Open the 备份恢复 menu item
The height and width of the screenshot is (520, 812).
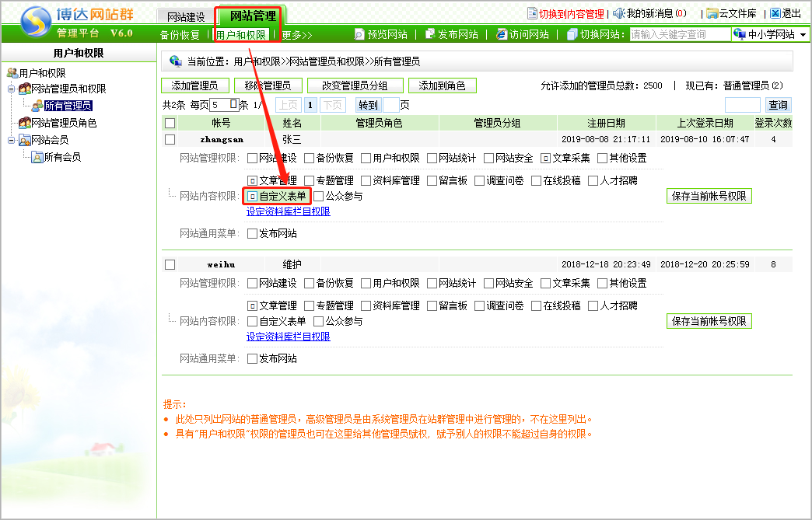pos(180,35)
